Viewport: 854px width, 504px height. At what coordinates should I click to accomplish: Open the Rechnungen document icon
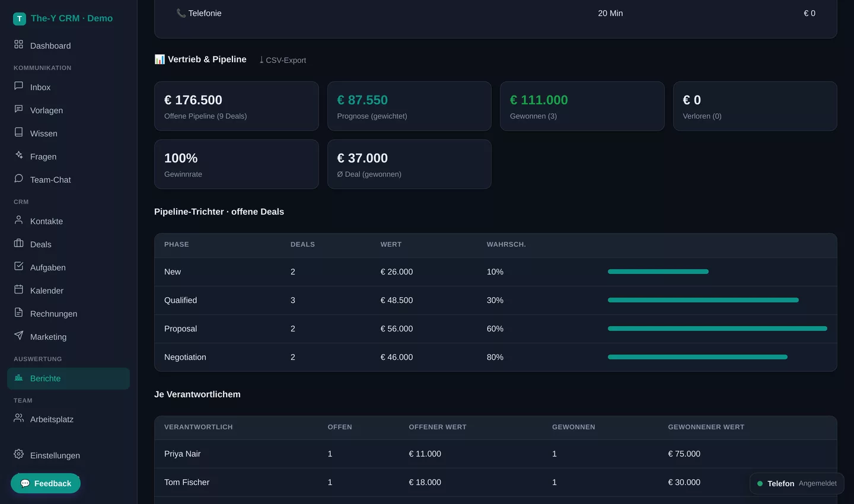click(18, 312)
